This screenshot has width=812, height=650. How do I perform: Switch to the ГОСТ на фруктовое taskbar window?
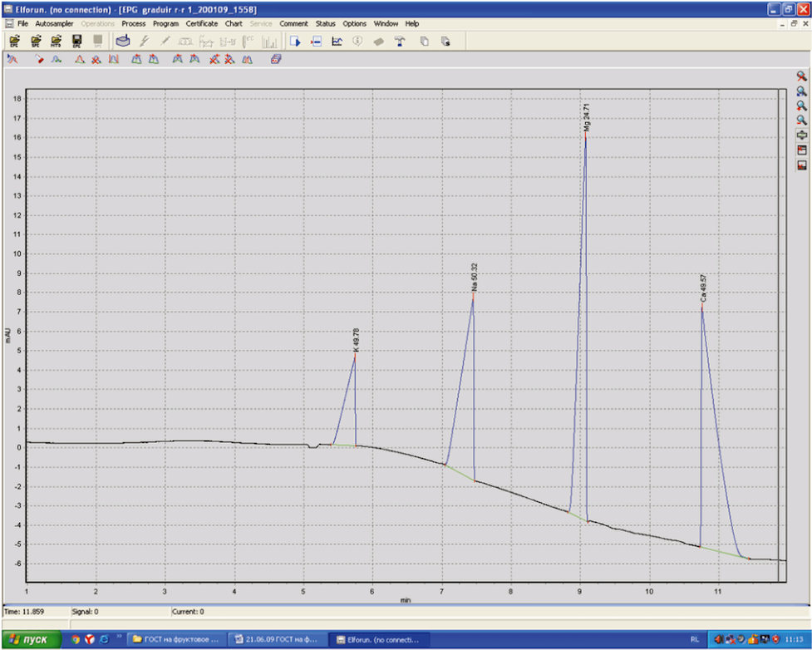click(175, 639)
